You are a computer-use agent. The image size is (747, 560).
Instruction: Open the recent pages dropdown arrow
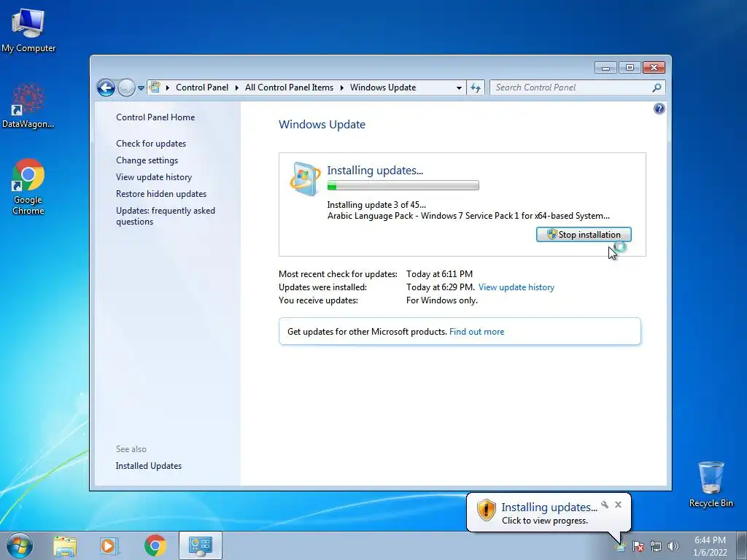pyautogui.click(x=141, y=88)
